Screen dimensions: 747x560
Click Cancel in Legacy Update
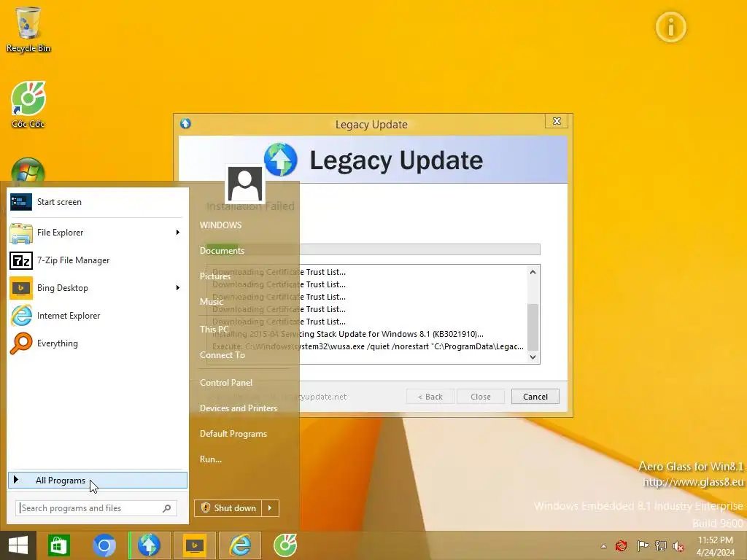pyautogui.click(x=535, y=397)
